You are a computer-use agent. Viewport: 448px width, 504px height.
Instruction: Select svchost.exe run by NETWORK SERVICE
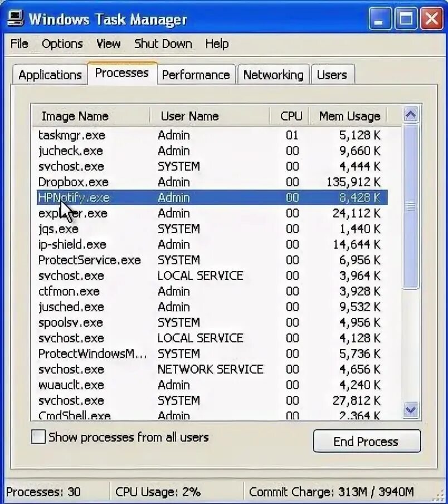(x=212, y=369)
